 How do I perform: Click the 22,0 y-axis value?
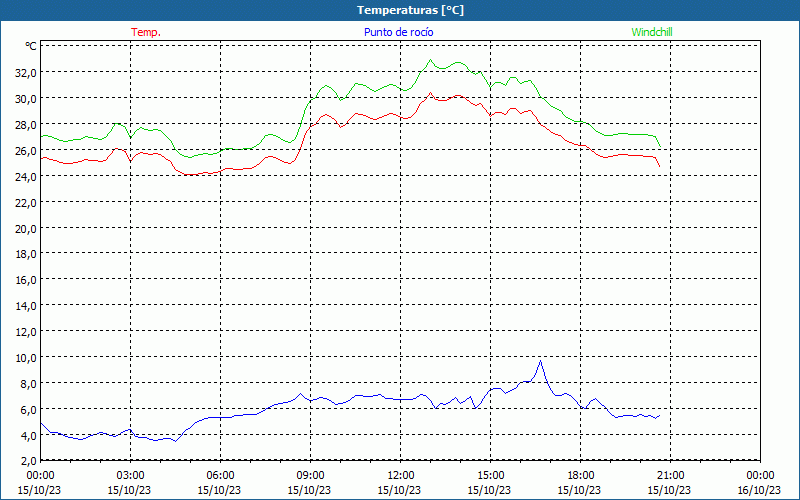tap(26, 203)
